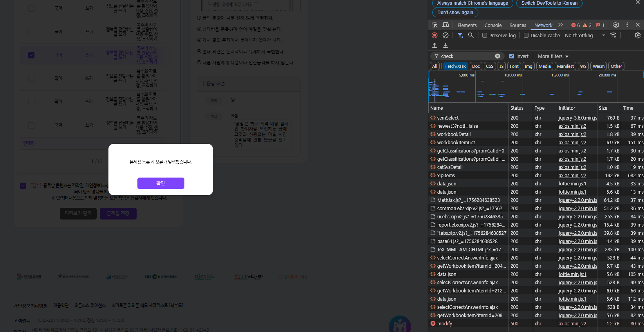Activate the inspect element picker in DevTools
The width and height of the screenshot is (644, 332).
pyautogui.click(x=435, y=25)
